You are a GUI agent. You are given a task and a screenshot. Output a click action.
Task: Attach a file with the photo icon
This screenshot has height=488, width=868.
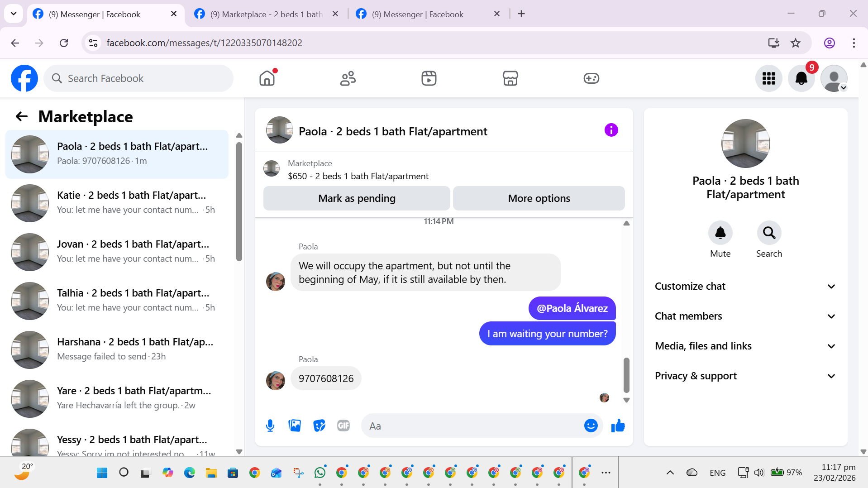295,426
